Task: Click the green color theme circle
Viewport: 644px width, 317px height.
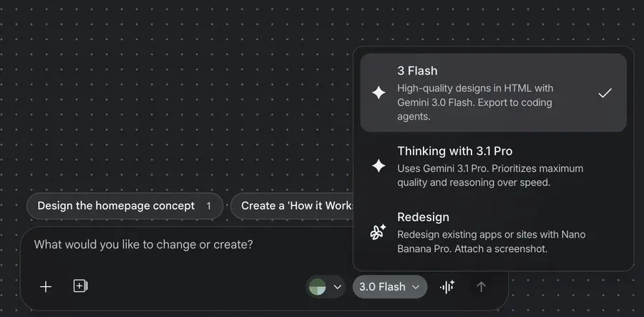Action: tap(317, 287)
